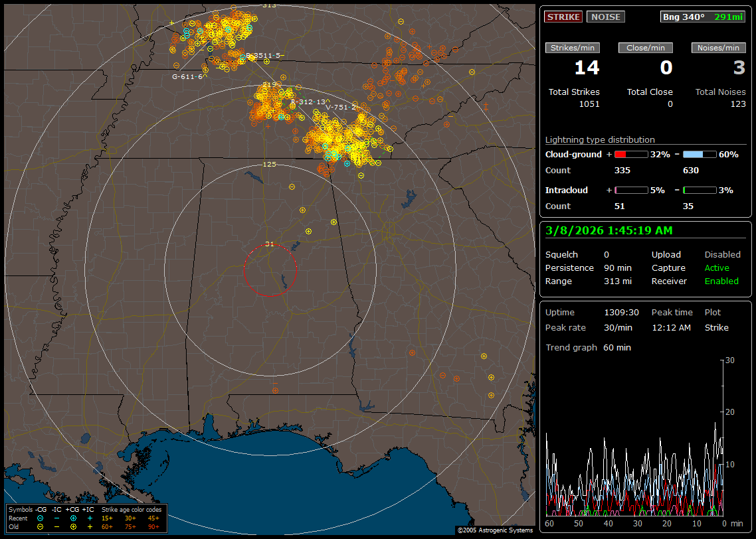Toggle the Receiver Enabled status
756x539 pixels.
721,281
